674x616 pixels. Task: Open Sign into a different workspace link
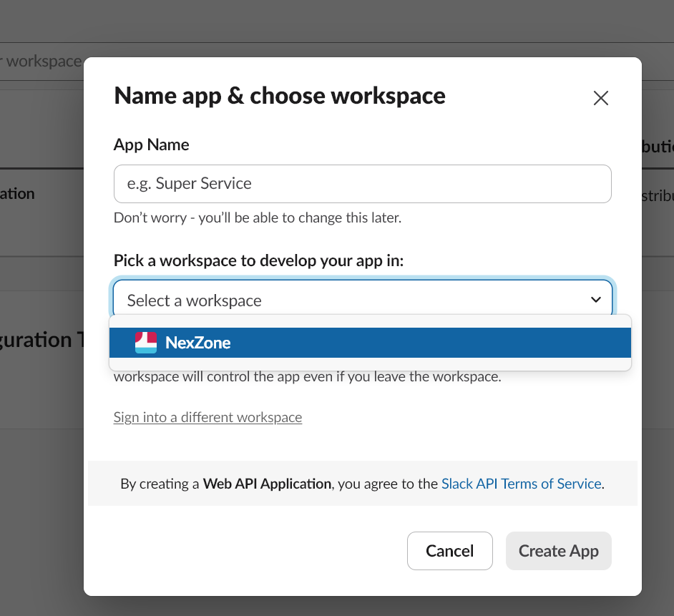pyautogui.click(x=207, y=417)
